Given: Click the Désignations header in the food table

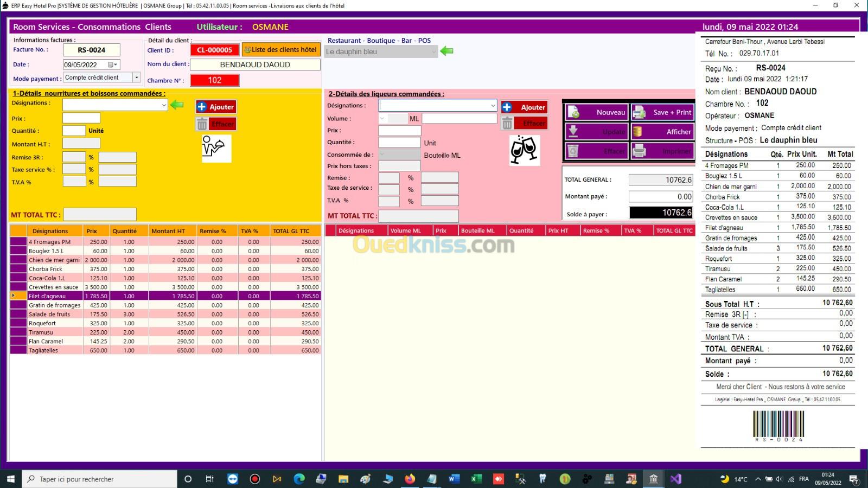Looking at the screenshot, I should point(50,231).
